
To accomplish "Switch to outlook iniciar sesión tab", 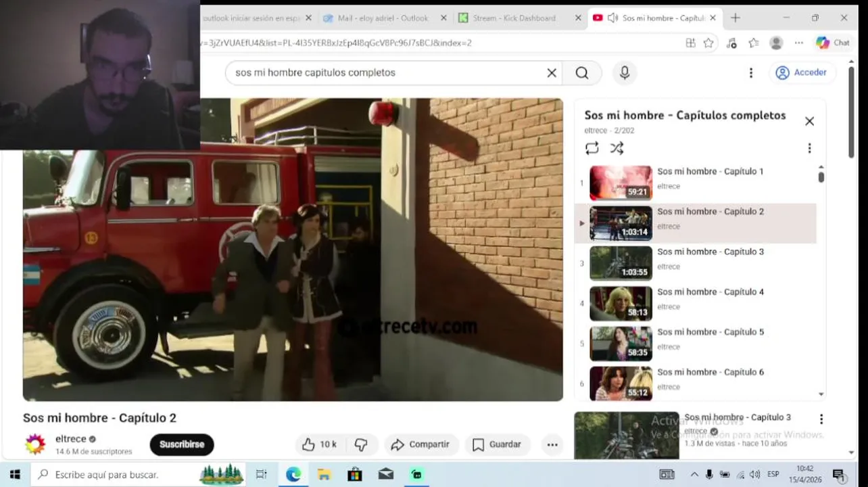I will (251, 18).
